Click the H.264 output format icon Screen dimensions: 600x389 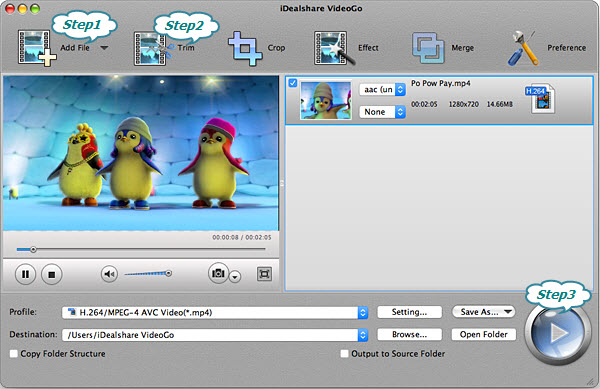540,98
